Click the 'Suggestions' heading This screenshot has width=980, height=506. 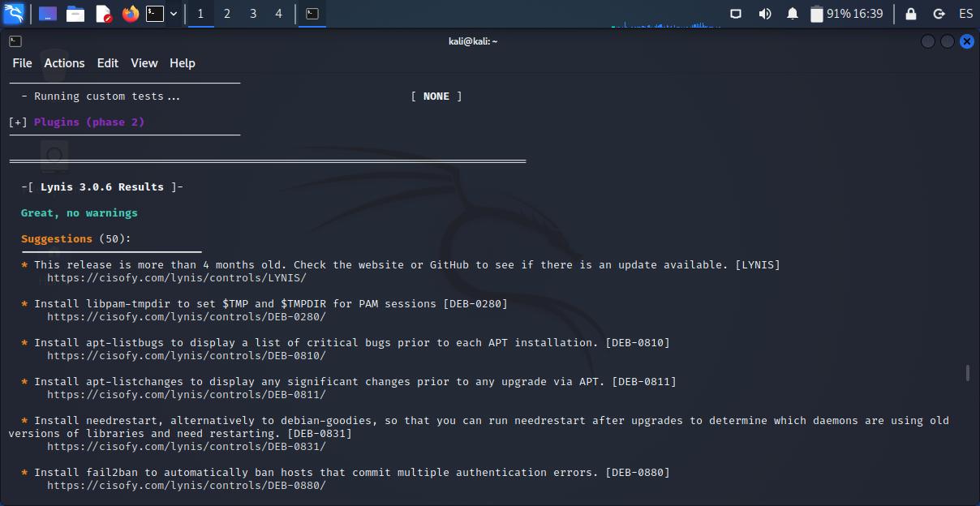[57, 239]
